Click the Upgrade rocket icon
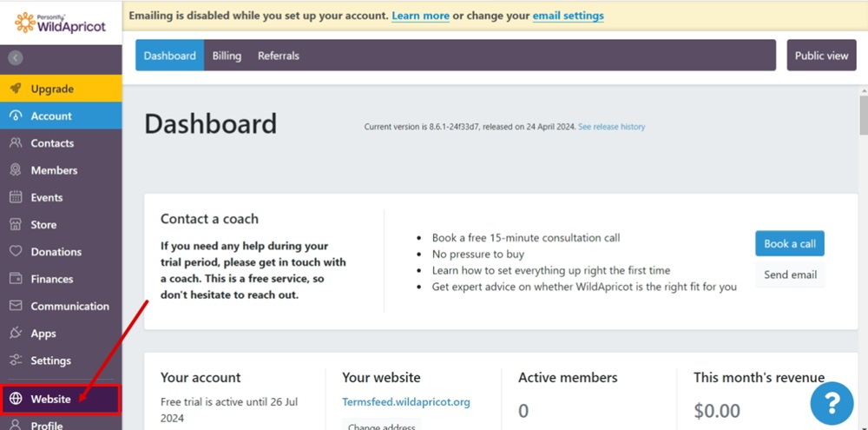Image resolution: width=868 pixels, height=430 pixels. point(16,89)
